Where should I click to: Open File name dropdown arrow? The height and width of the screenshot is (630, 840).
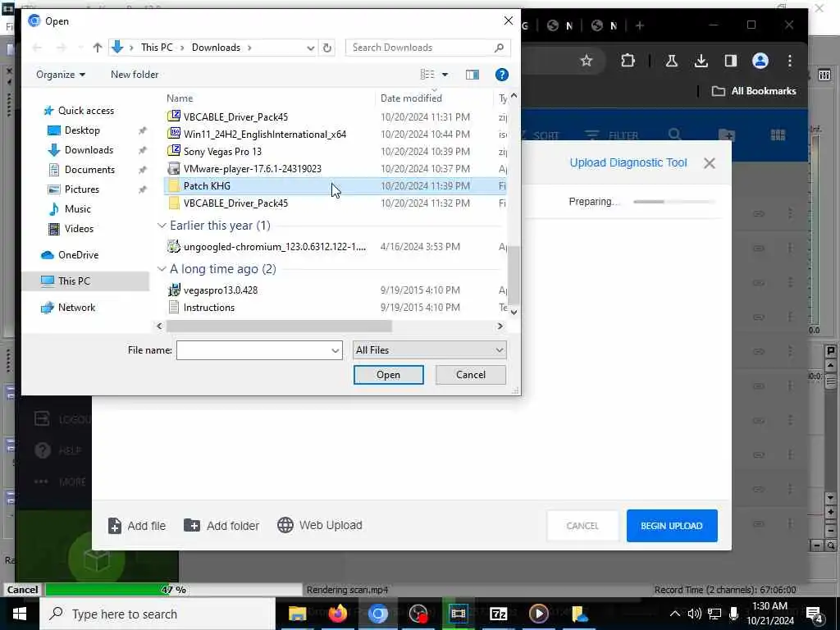[336, 350]
